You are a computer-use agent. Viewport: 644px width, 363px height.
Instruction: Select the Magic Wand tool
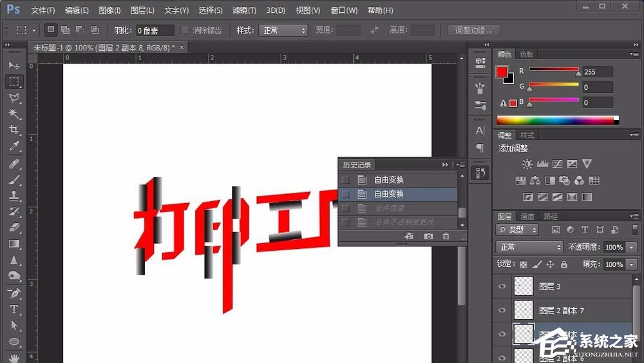(x=14, y=114)
